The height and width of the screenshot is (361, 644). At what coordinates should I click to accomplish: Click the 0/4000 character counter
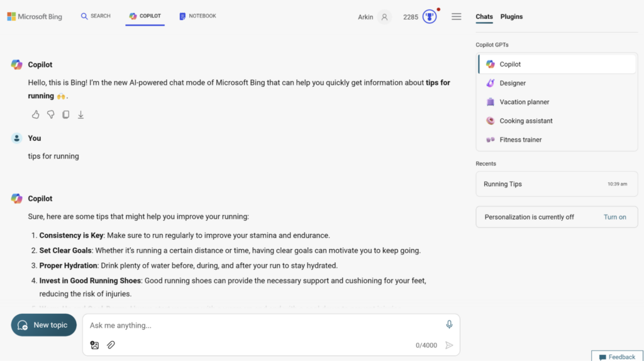(x=426, y=345)
